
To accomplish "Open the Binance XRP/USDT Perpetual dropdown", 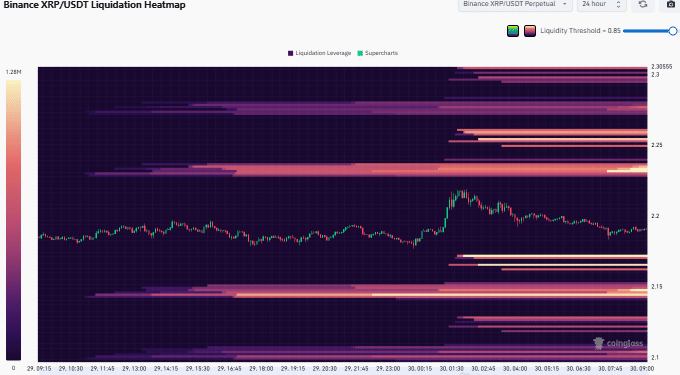I will coord(515,4).
